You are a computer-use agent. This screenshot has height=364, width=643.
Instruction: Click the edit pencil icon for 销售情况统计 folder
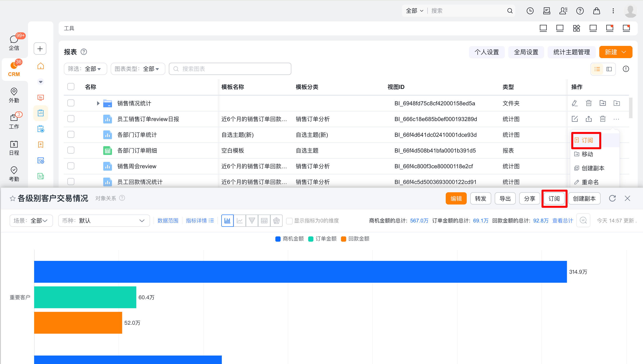point(575,103)
